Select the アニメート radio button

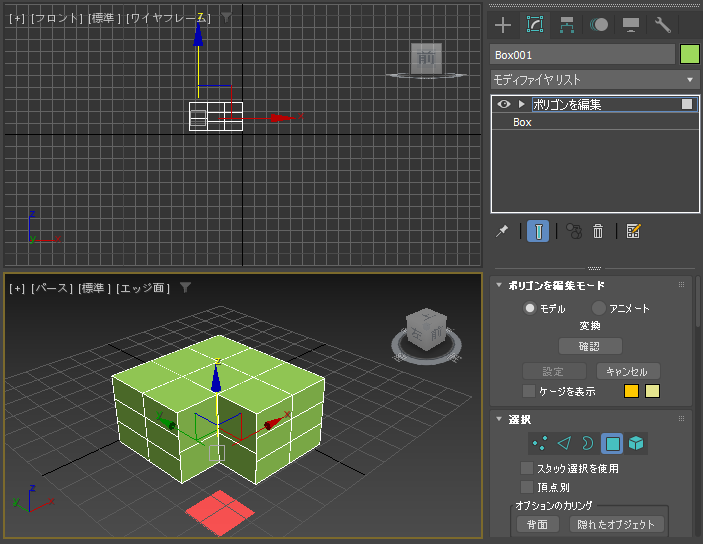coord(599,309)
